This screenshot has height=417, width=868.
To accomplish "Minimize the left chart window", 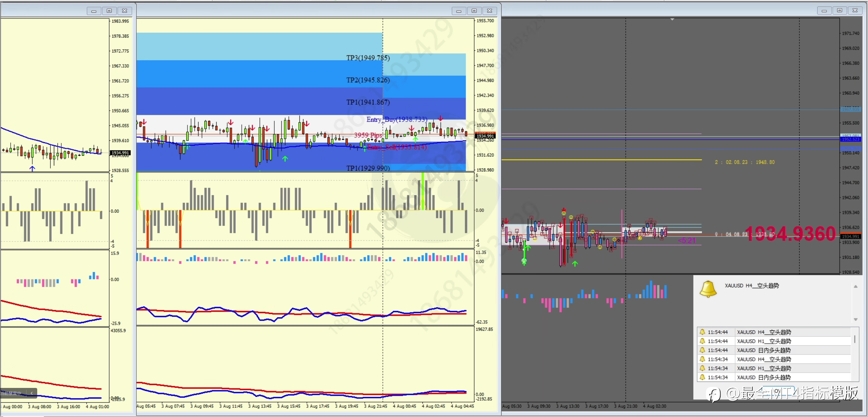I will [x=94, y=11].
